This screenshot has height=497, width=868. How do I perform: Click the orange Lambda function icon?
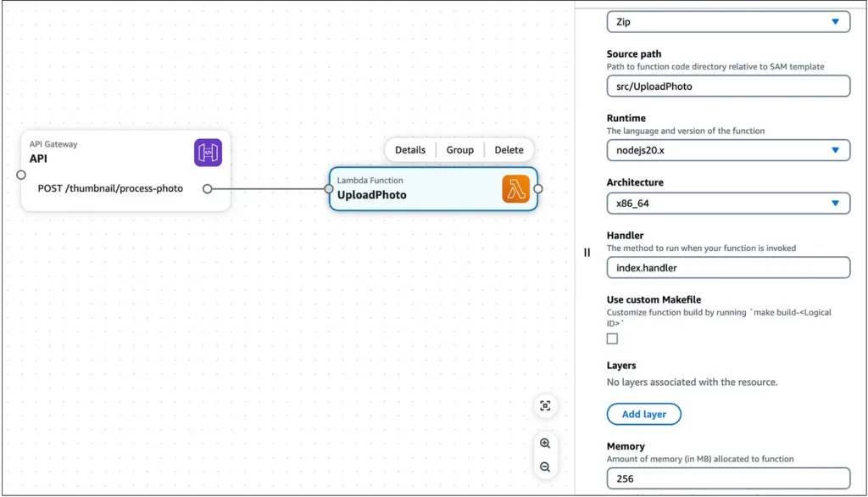pyautogui.click(x=516, y=189)
